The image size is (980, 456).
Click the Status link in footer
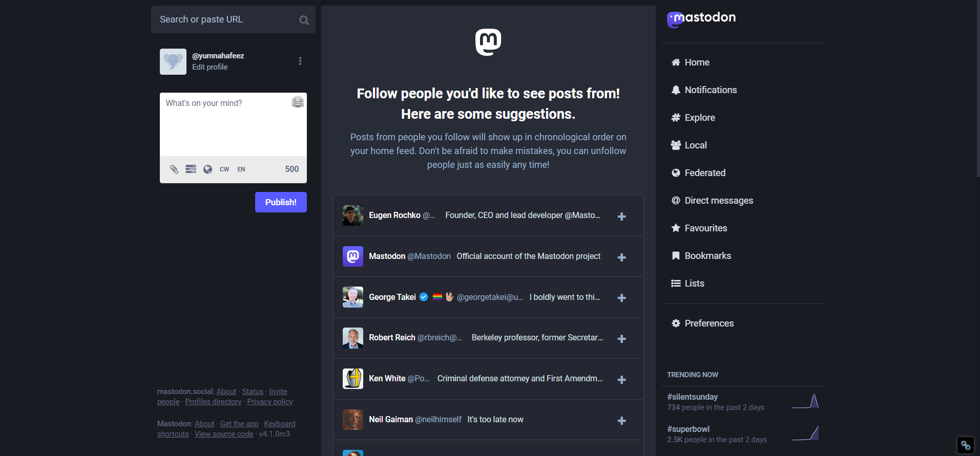(x=253, y=392)
